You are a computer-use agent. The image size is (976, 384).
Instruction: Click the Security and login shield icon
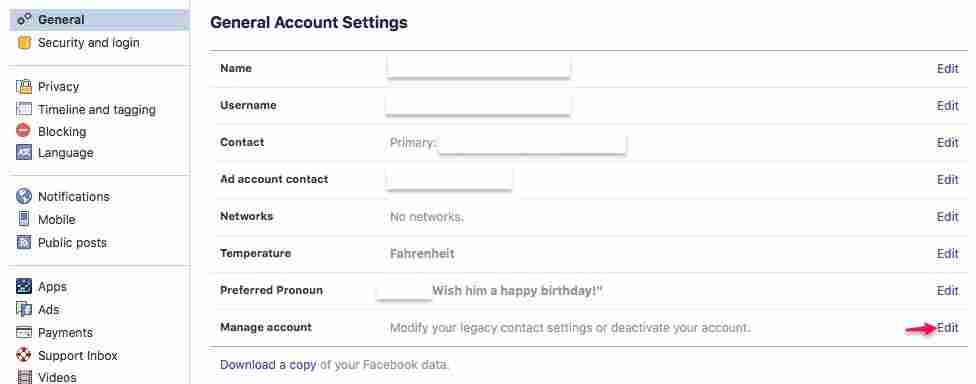click(x=24, y=43)
